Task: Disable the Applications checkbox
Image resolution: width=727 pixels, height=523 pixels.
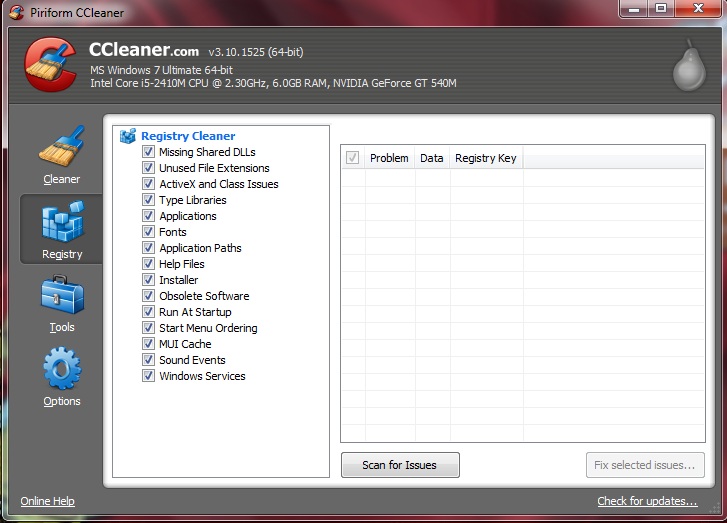Action: (x=148, y=216)
